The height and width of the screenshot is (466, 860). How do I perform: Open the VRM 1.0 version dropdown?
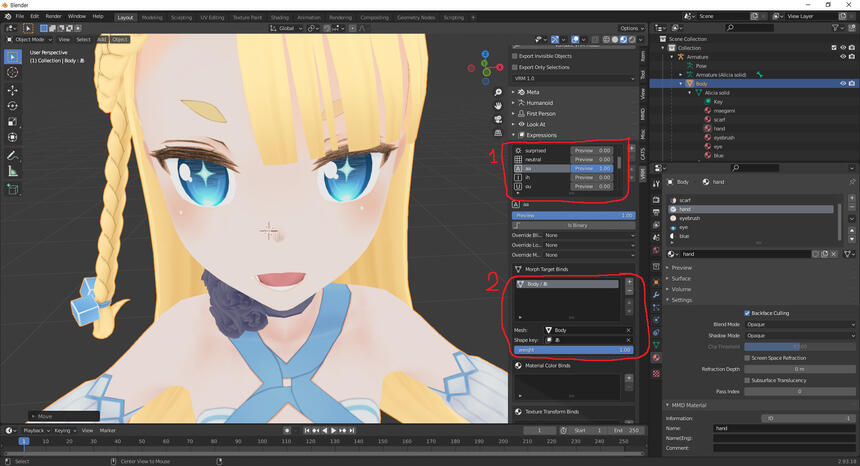tap(574, 78)
